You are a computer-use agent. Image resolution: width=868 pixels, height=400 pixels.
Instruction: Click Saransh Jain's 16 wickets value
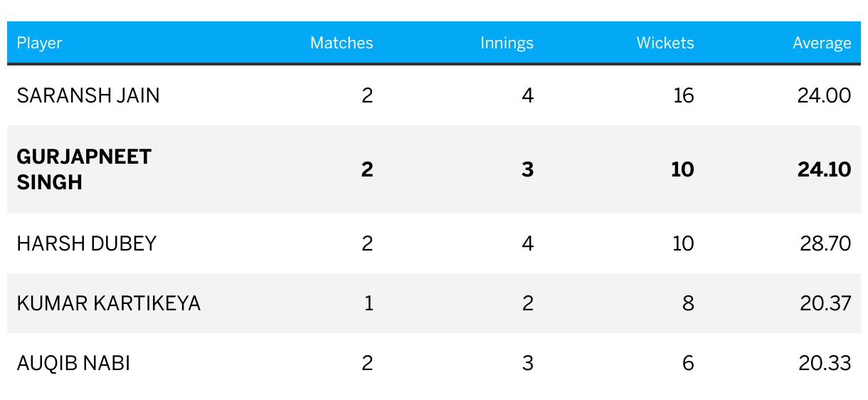click(x=683, y=95)
